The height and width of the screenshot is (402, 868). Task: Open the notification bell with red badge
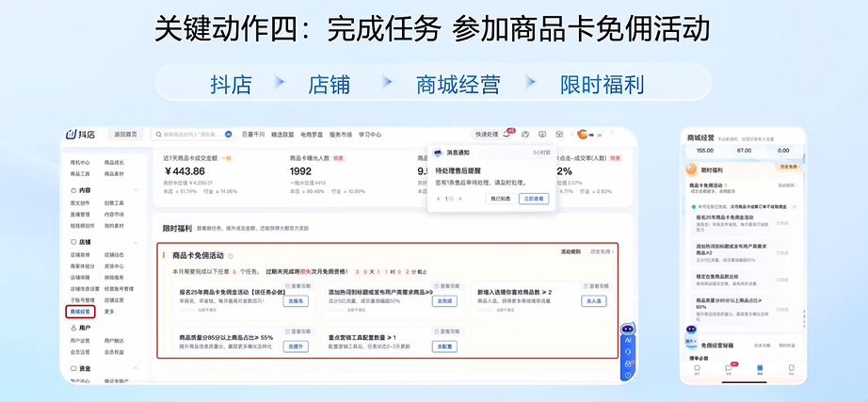506,135
